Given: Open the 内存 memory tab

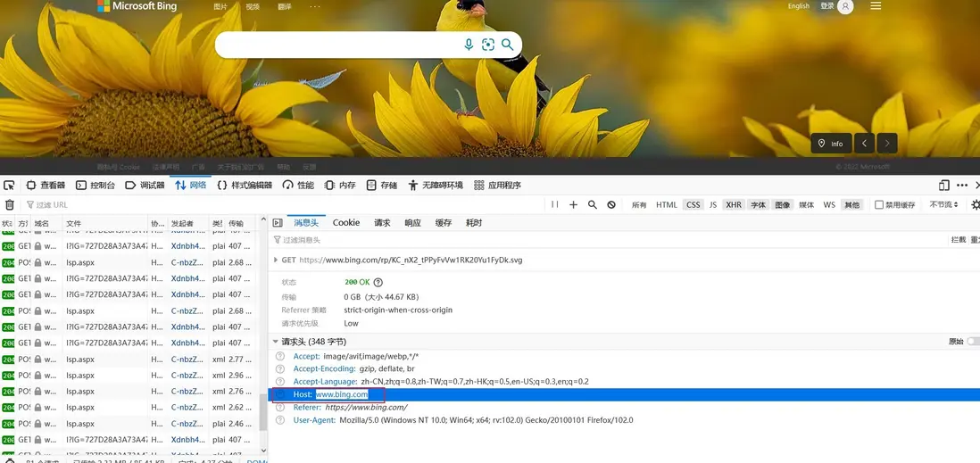Looking at the screenshot, I should pyautogui.click(x=340, y=185).
